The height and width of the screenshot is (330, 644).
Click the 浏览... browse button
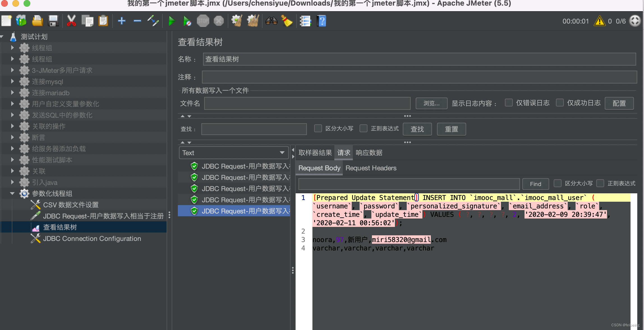(431, 103)
